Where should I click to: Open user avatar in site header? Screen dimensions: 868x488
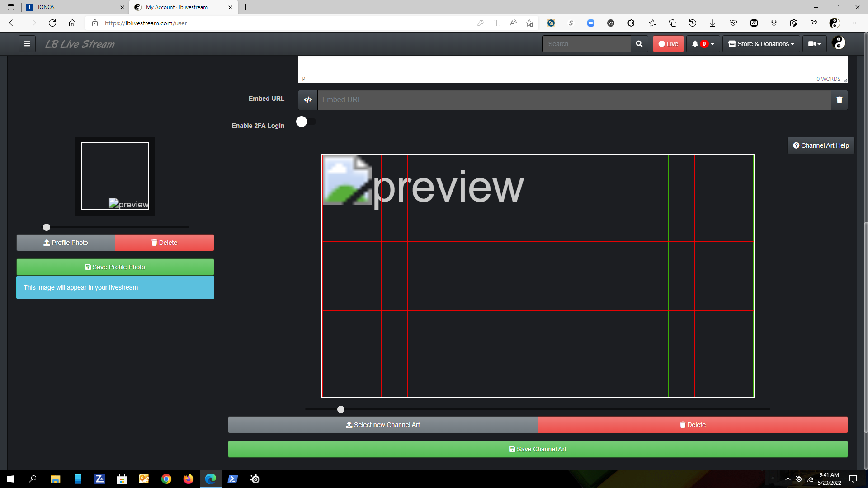pyautogui.click(x=839, y=43)
